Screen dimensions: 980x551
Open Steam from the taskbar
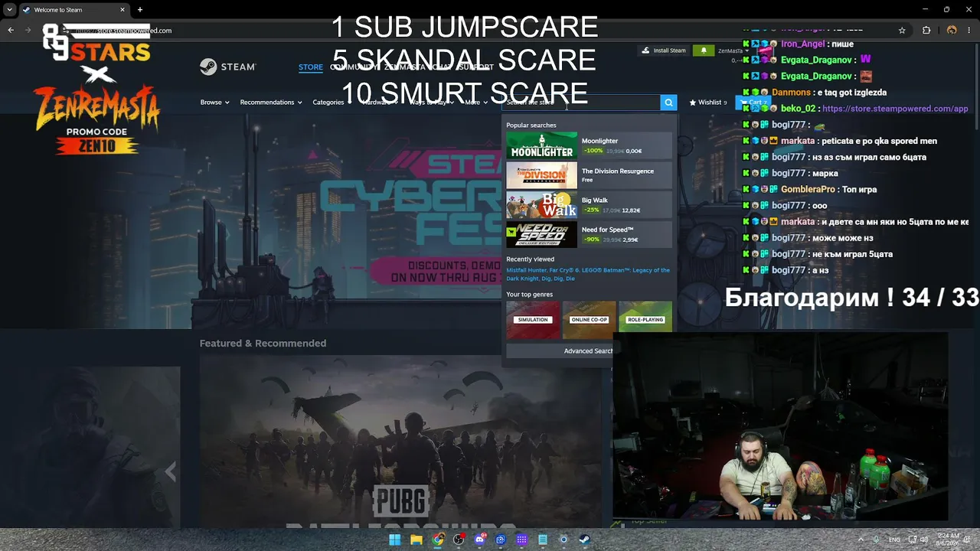click(585, 540)
